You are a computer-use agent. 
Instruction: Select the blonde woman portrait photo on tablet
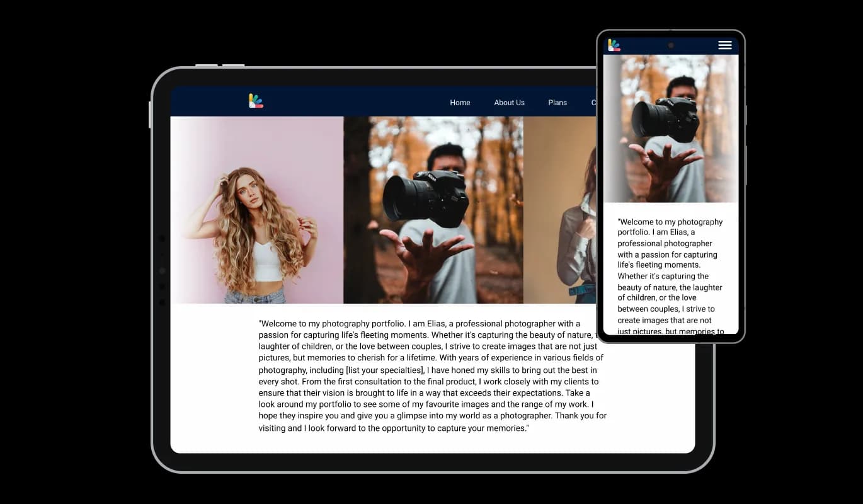(x=257, y=210)
